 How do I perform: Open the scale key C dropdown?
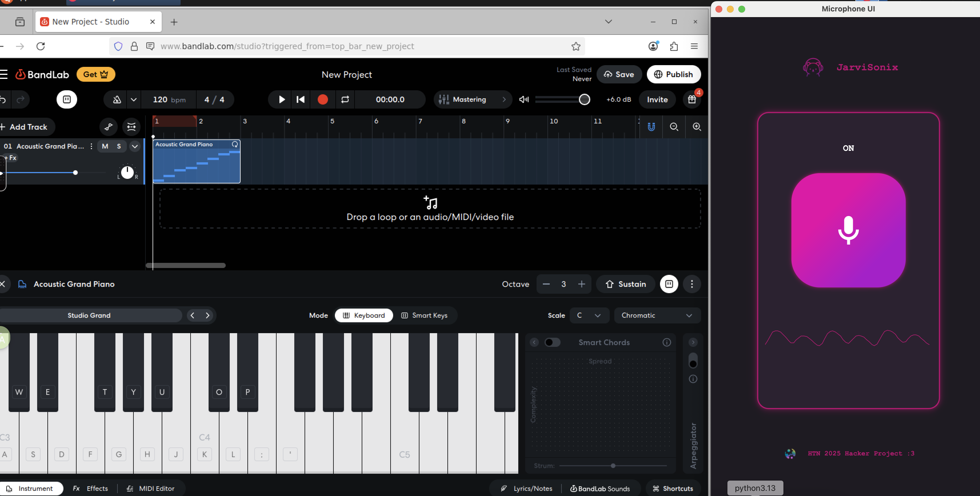pos(589,315)
